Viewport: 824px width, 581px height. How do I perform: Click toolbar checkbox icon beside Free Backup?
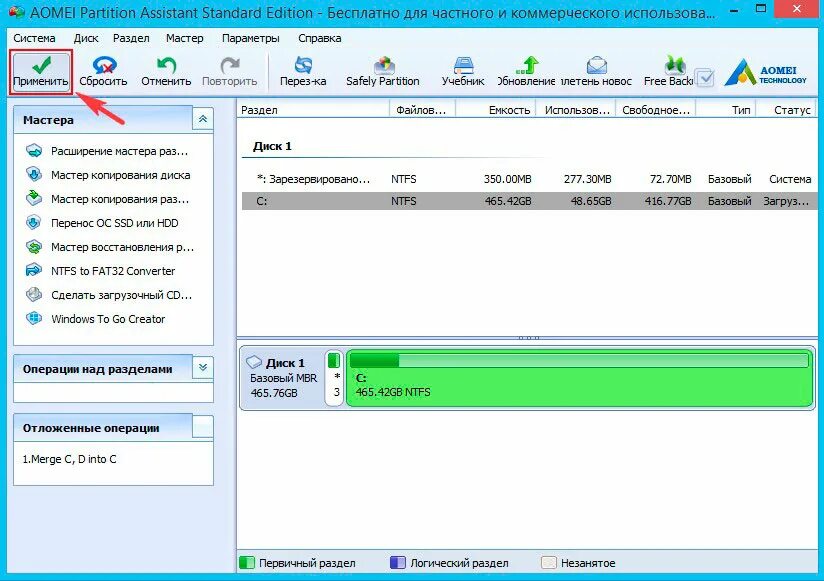705,78
